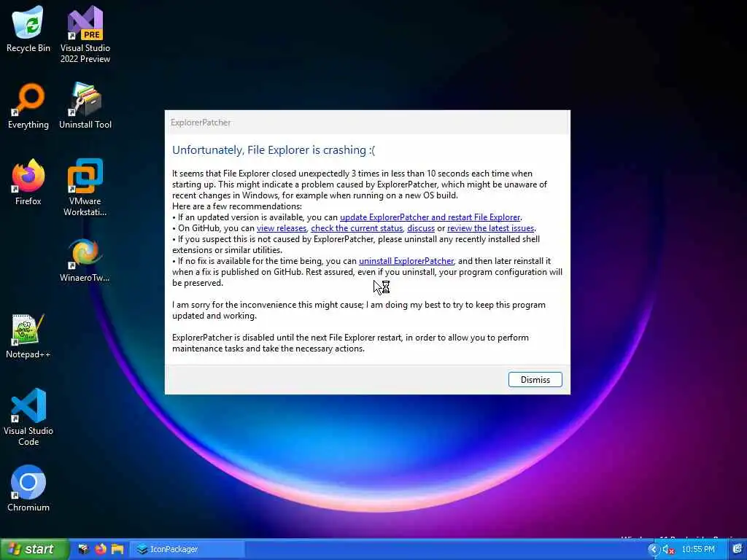Open Visual Studio 2022 Preview shortcut
Image resolution: width=747 pixels, height=560 pixels.
[85, 34]
